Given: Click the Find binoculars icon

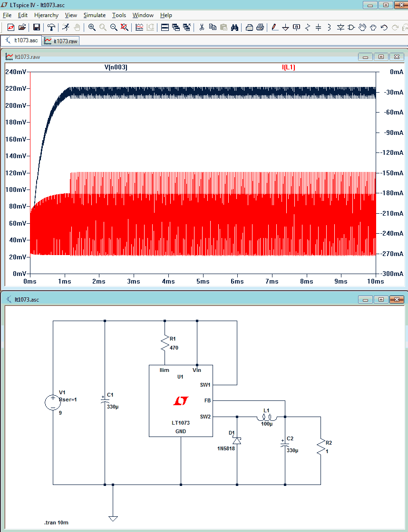Looking at the screenshot, I should coord(234,28).
